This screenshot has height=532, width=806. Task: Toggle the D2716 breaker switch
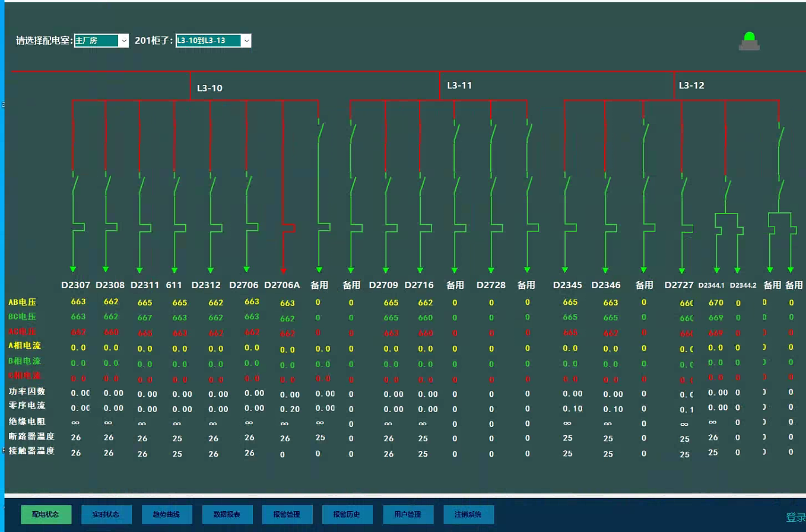(x=421, y=185)
